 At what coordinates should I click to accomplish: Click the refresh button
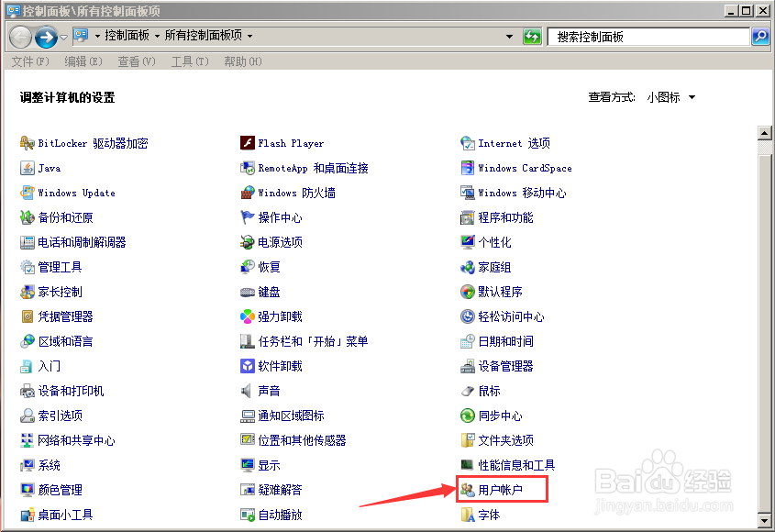pyautogui.click(x=532, y=36)
